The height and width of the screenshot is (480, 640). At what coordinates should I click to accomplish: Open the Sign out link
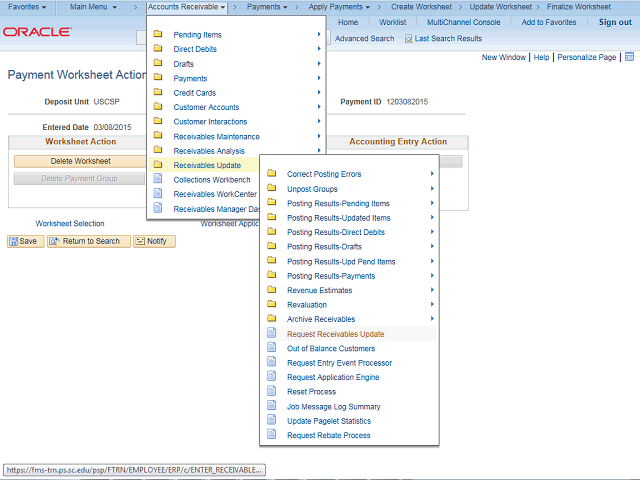pyautogui.click(x=615, y=22)
